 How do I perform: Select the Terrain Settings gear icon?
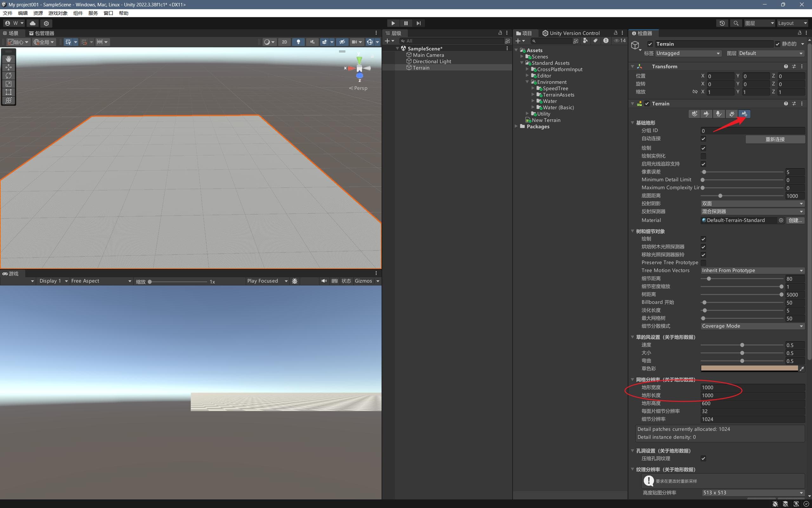(744, 114)
